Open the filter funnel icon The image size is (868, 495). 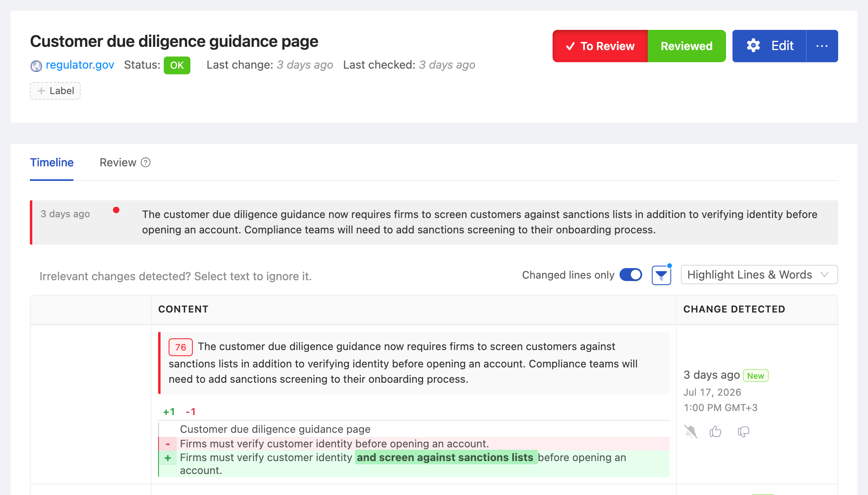[x=661, y=275]
